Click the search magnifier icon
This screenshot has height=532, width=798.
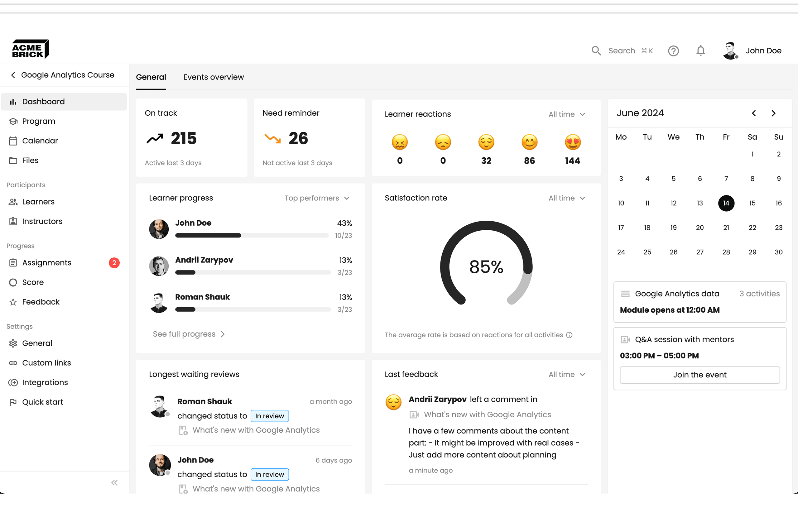tap(596, 51)
